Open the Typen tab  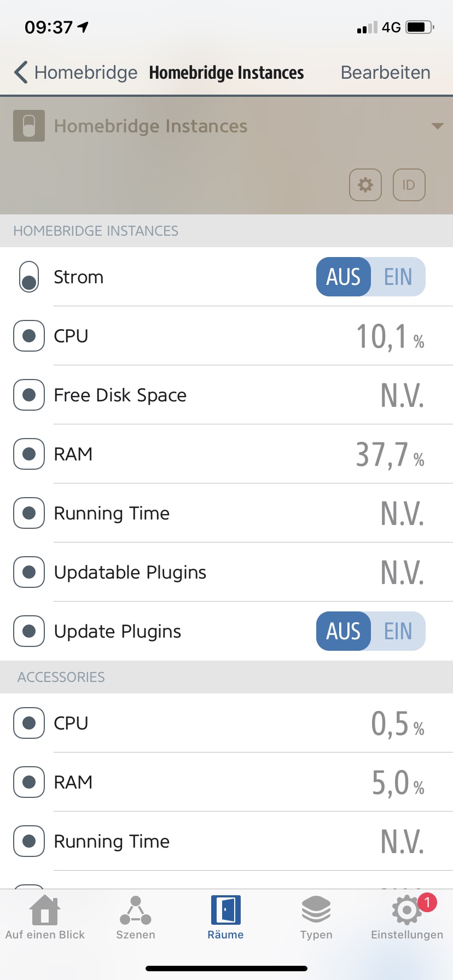click(x=316, y=918)
